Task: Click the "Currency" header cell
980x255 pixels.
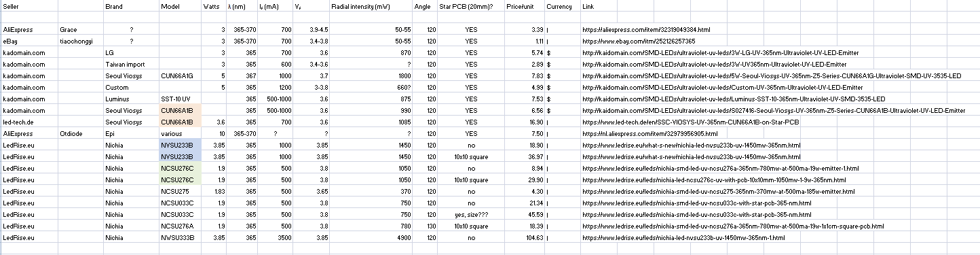Action: click(x=562, y=6)
